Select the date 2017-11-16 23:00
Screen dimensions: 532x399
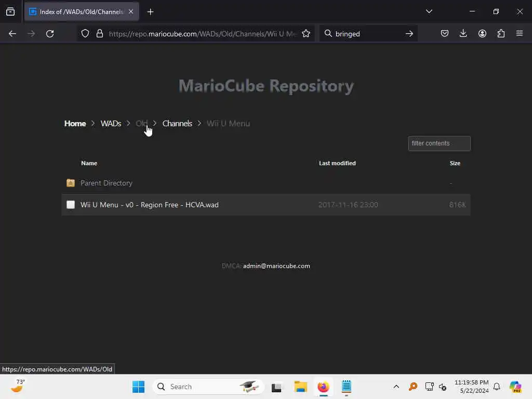click(x=348, y=205)
